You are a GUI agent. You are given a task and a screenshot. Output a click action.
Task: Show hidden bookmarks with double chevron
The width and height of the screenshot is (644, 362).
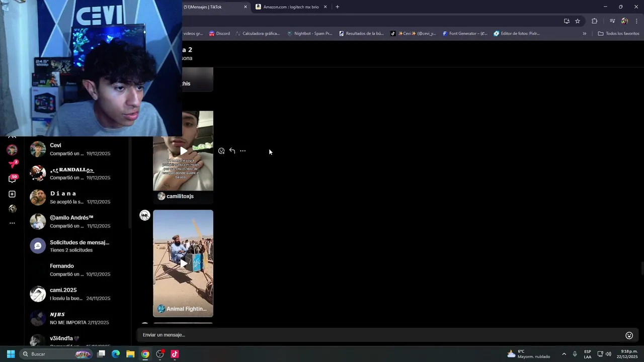[584, 34]
